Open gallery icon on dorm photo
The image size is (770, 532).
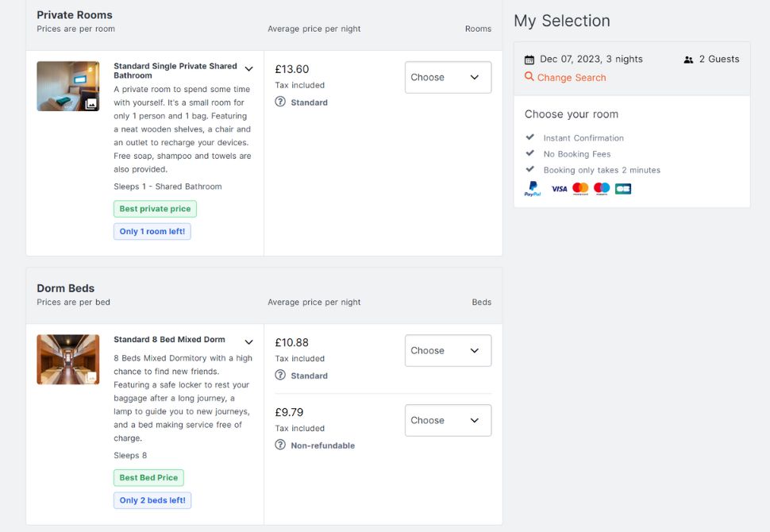click(91, 377)
